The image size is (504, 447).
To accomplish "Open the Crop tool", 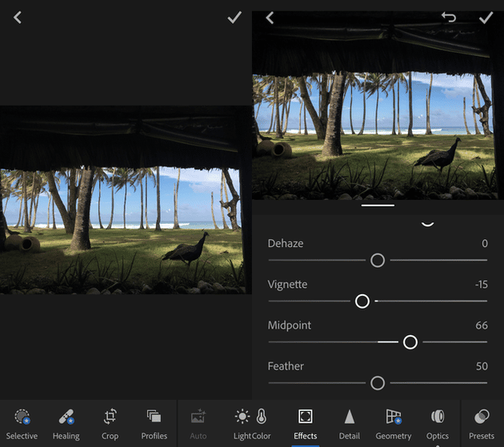I will coord(110,424).
